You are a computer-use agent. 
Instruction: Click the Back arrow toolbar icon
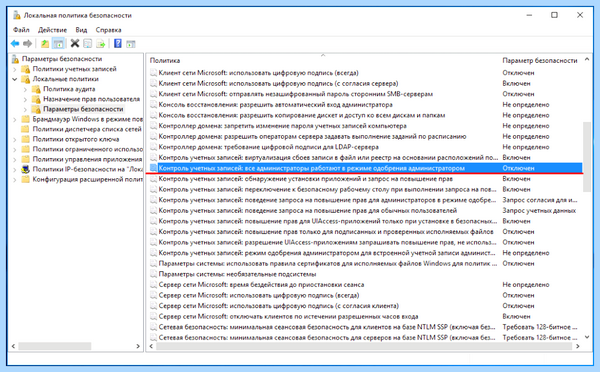15,44
